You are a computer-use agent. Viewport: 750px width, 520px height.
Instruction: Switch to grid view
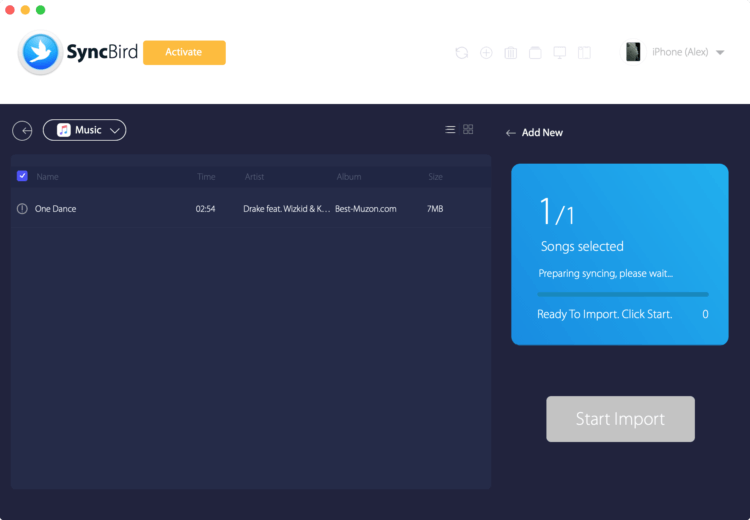(468, 129)
